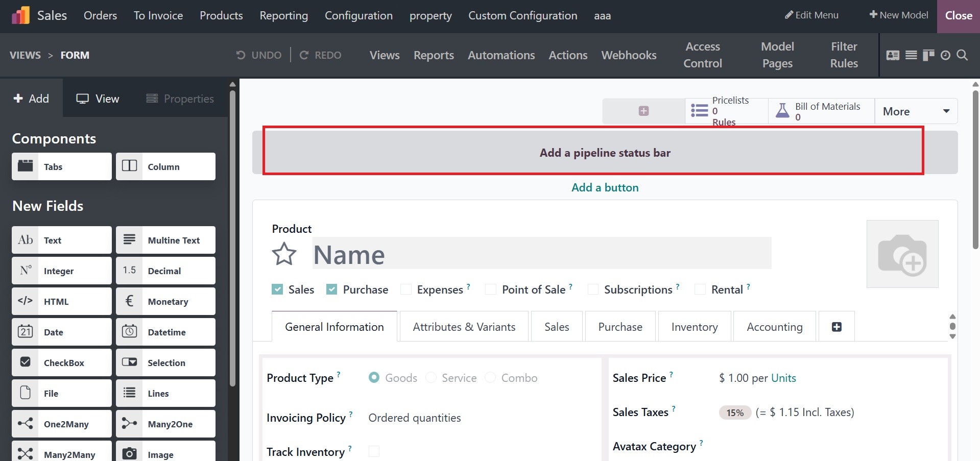Switch to the Attributes & Variants tab
The width and height of the screenshot is (980, 461).
(x=464, y=327)
